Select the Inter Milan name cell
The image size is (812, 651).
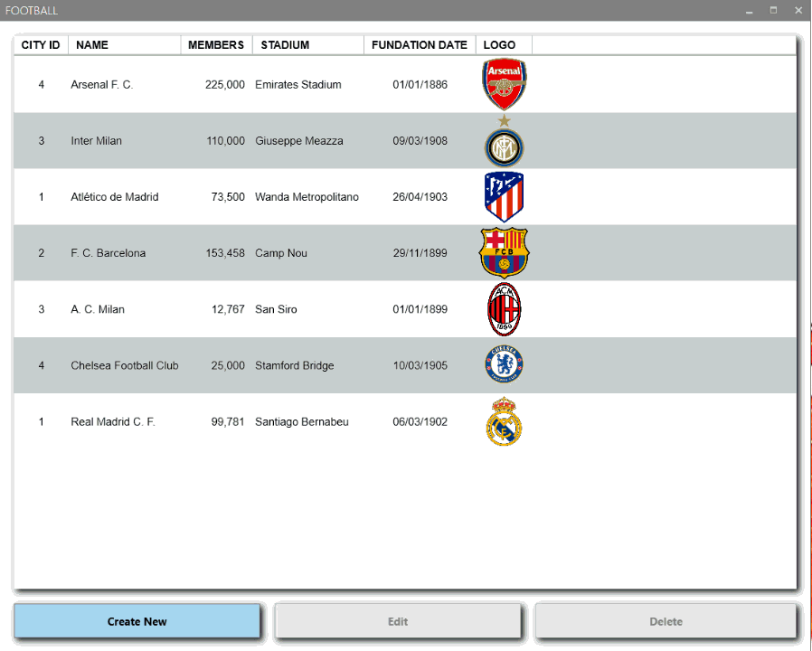[97, 141]
